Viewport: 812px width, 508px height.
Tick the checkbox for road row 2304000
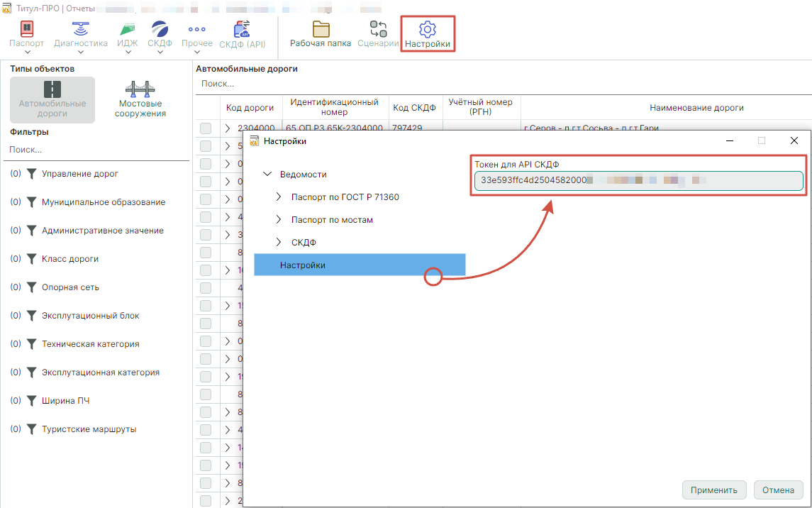coord(206,128)
